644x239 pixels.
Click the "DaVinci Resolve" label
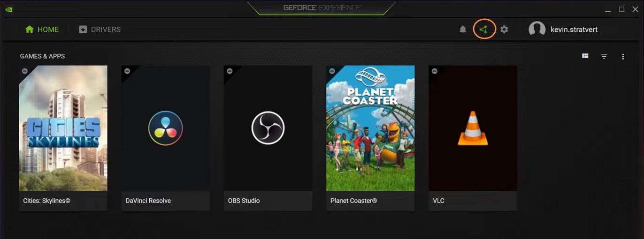click(148, 201)
